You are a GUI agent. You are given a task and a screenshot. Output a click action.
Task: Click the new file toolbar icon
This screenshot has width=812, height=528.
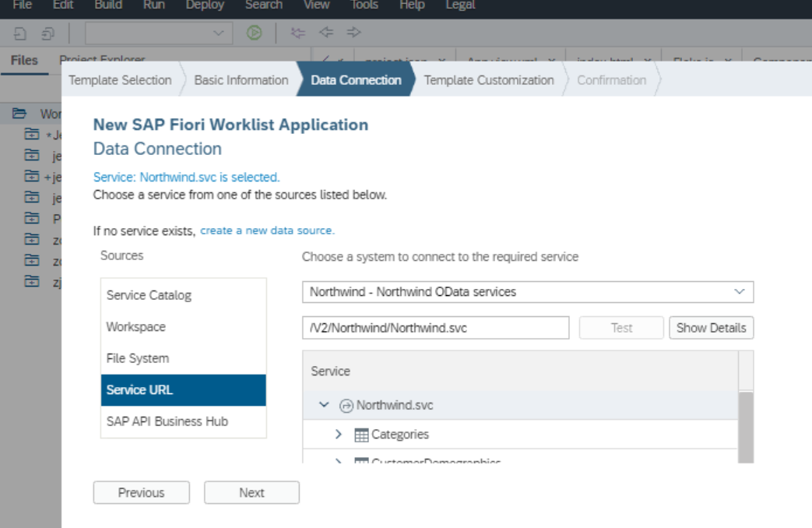click(19, 33)
